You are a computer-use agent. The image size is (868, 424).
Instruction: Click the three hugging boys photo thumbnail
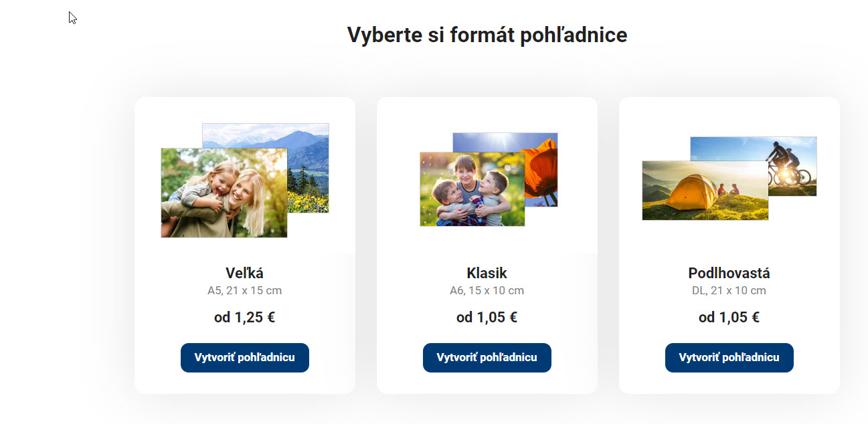coord(472,189)
